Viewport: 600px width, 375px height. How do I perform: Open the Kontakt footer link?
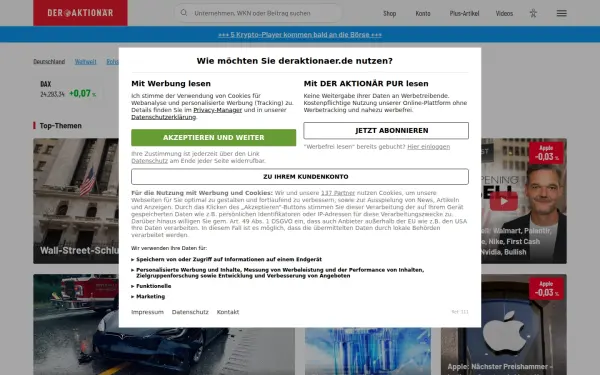[x=228, y=312]
